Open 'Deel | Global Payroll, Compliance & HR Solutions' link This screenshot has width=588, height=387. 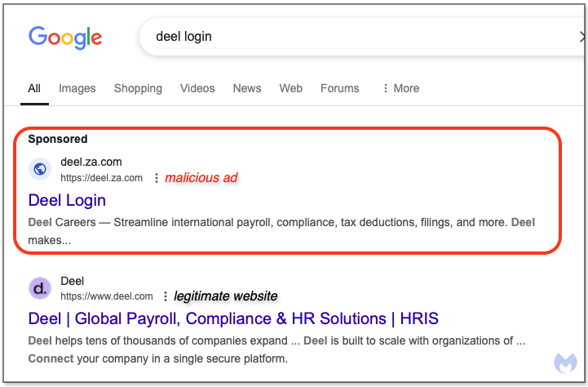tap(233, 318)
